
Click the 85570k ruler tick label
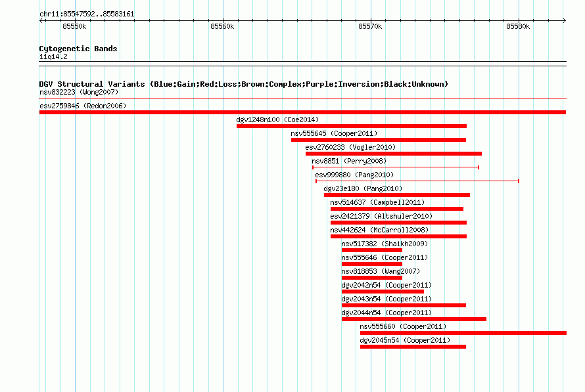tap(370, 26)
